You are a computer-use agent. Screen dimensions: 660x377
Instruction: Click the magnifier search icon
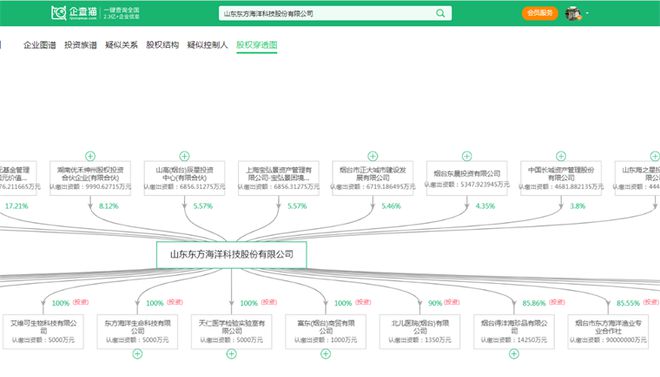[440, 13]
